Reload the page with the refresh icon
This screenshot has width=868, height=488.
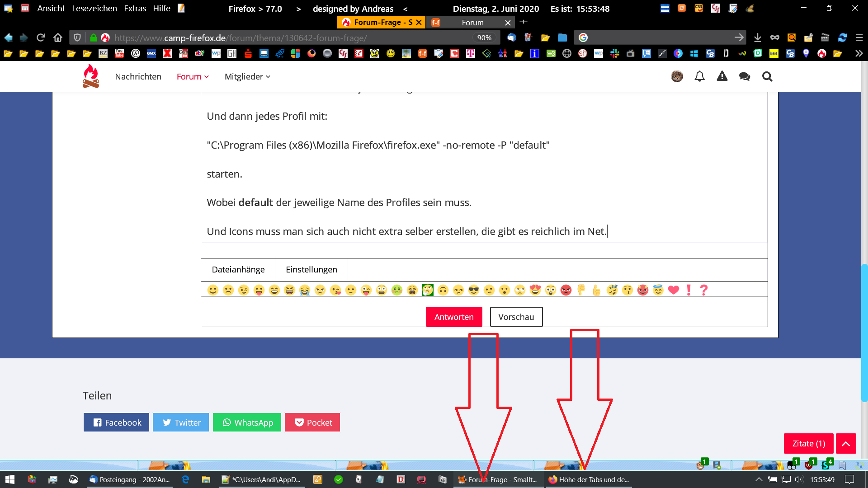(41, 38)
